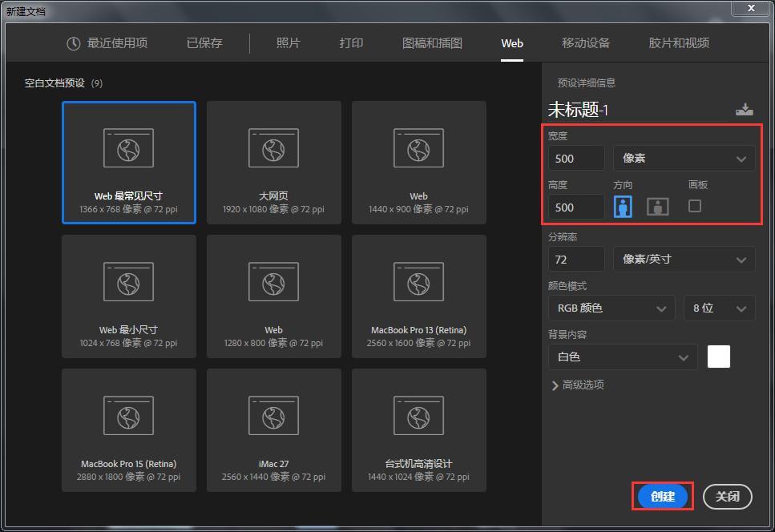Open the RGB 颜色 color mode dropdown
The height and width of the screenshot is (532, 775).
(x=611, y=308)
